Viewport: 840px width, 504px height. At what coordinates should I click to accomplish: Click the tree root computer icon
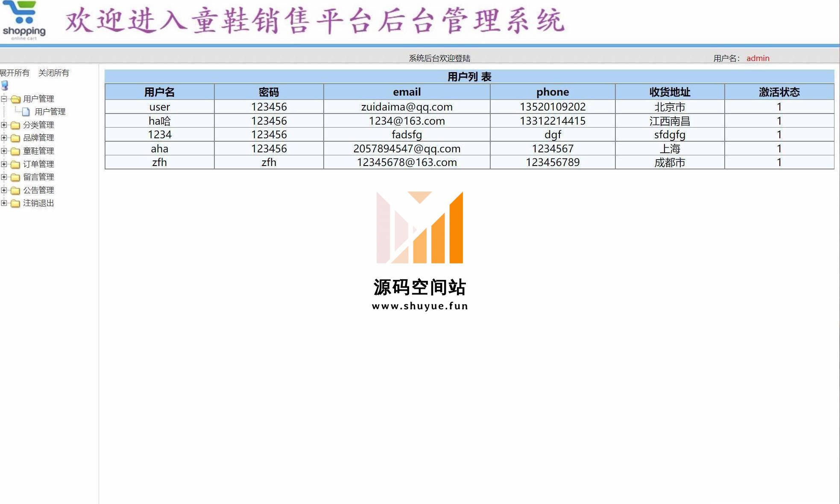tap(5, 85)
